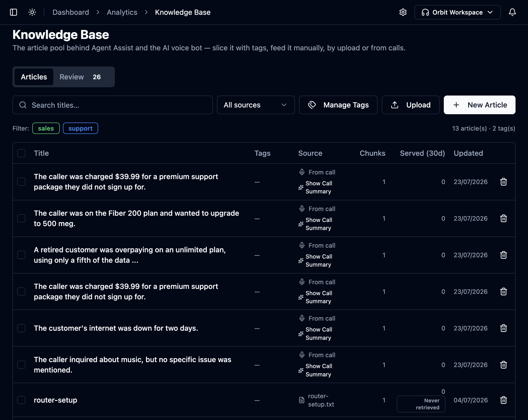Click the 04/07/2026 updated date
Image resolution: width=528 pixels, height=420 pixels.
pos(471,400)
